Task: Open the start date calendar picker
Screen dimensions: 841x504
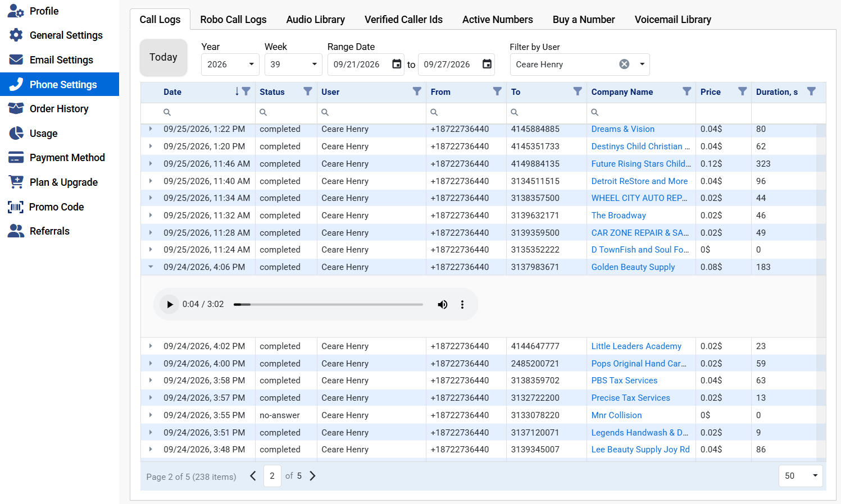Action: click(x=397, y=64)
